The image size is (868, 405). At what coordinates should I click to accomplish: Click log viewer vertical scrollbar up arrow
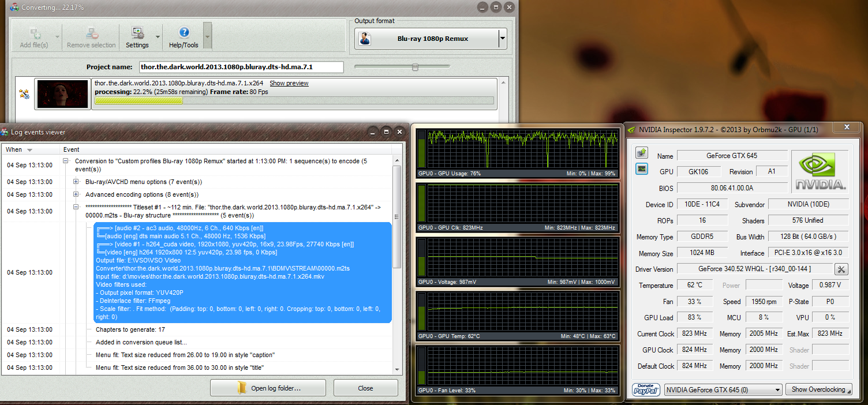click(396, 159)
